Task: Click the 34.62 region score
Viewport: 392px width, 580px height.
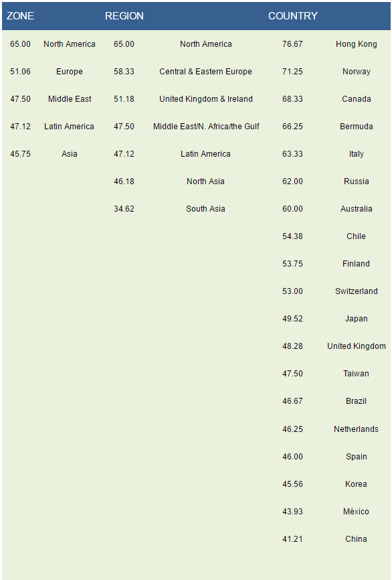Action: (124, 208)
